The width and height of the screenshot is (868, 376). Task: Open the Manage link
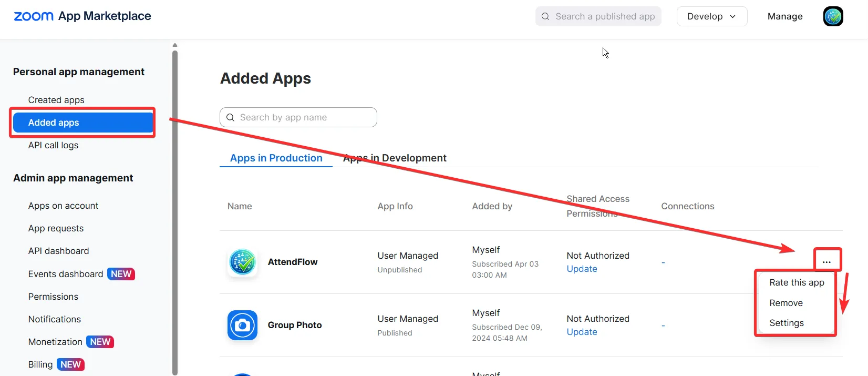point(785,16)
